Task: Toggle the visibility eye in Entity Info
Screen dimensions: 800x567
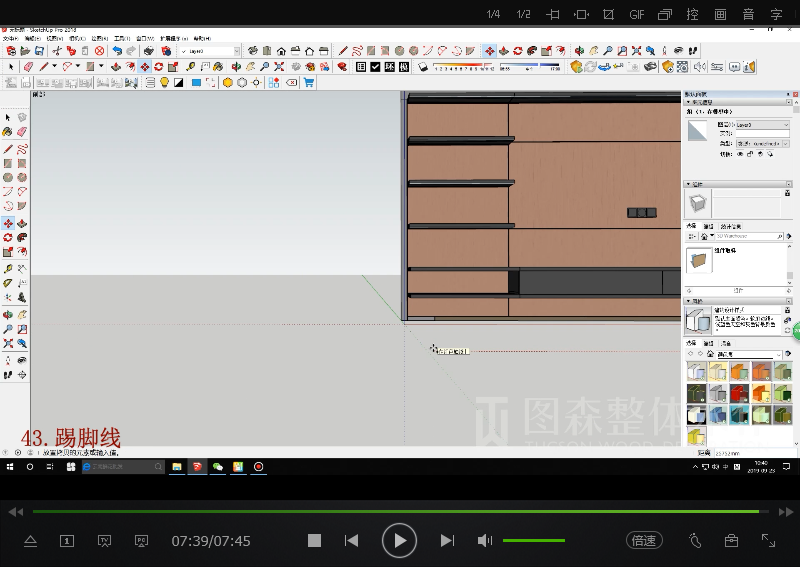Action: tap(740, 154)
